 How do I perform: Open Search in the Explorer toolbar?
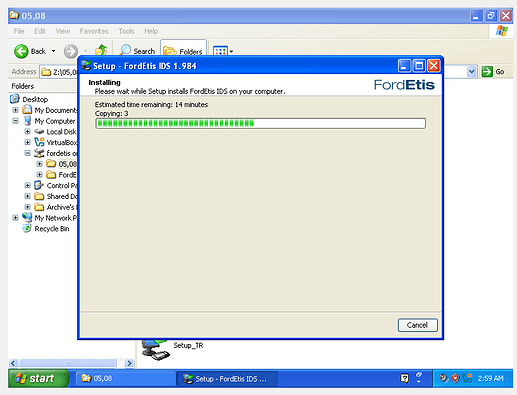tap(137, 51)
